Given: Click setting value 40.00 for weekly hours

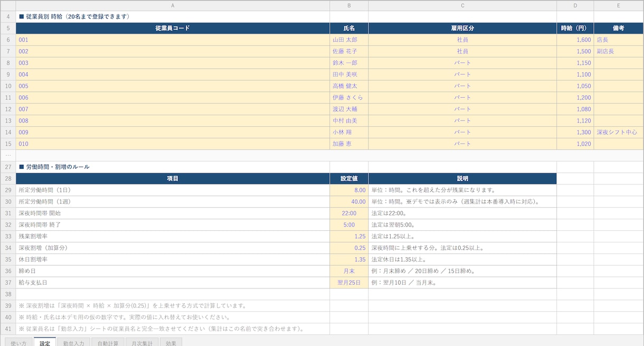Looking at the screenshot, I should (x=349, y=202).
